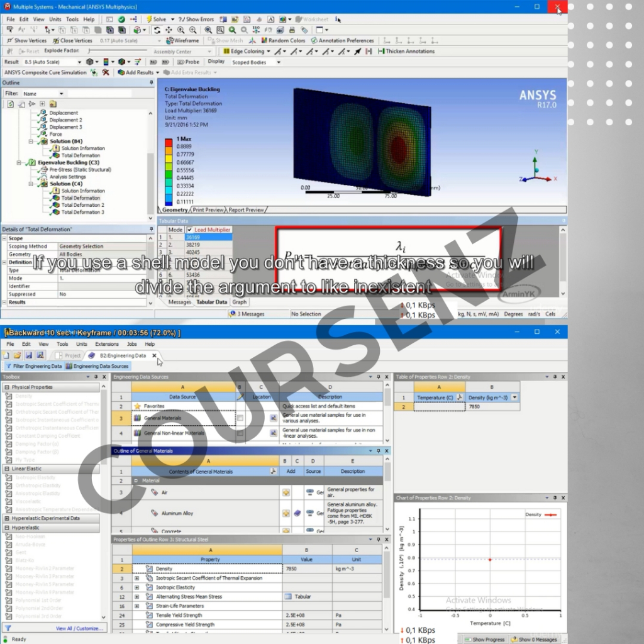Screen dimensions: 644x644
Task: Click the Show Progress button
Action: tap(485, 640)
